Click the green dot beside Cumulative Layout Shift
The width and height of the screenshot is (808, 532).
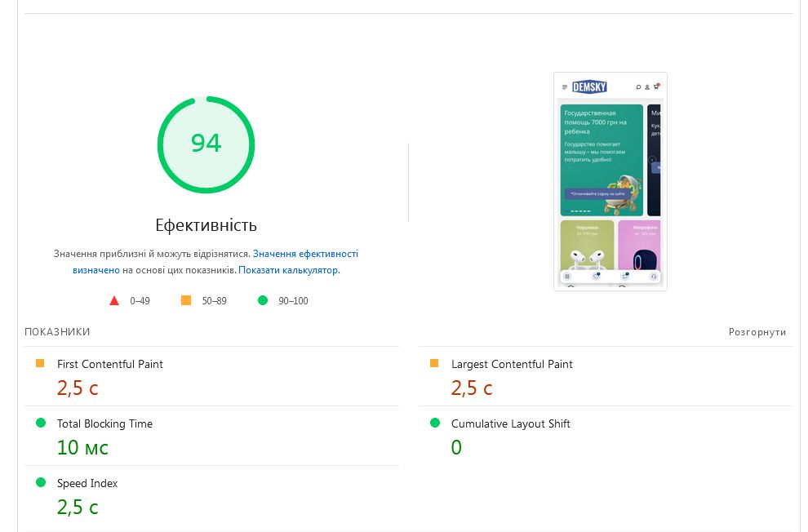click(x=435, y=423)
